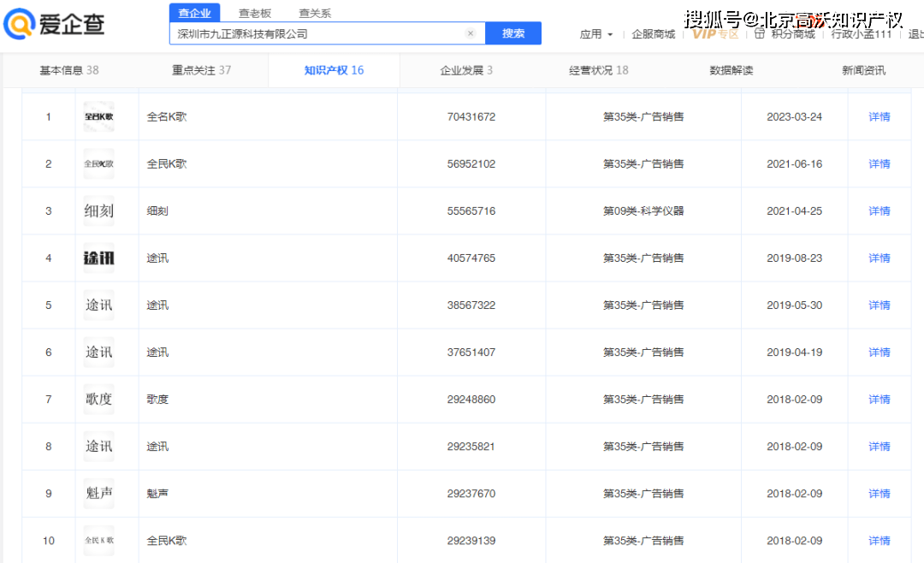Switch to the 查老板 search tab
The width and height of the screenshot is (924, 563).
pyautogui.click(x=254, y=13)
